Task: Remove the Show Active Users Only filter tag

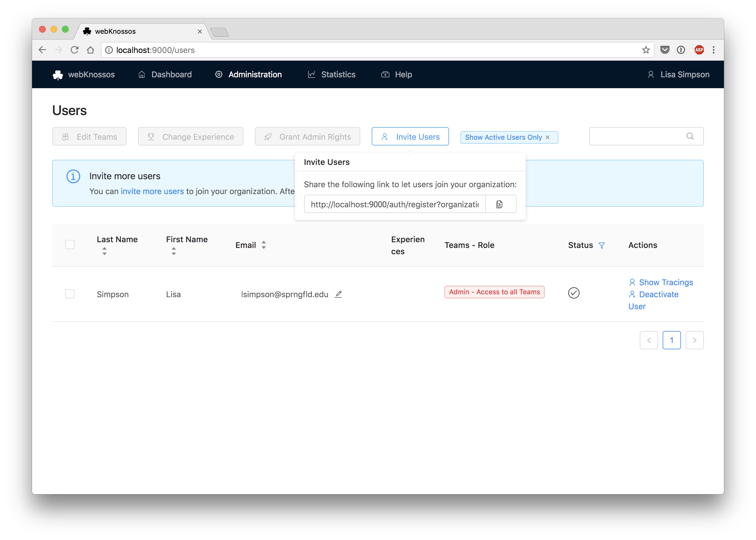Action: (x=548, y=137)
